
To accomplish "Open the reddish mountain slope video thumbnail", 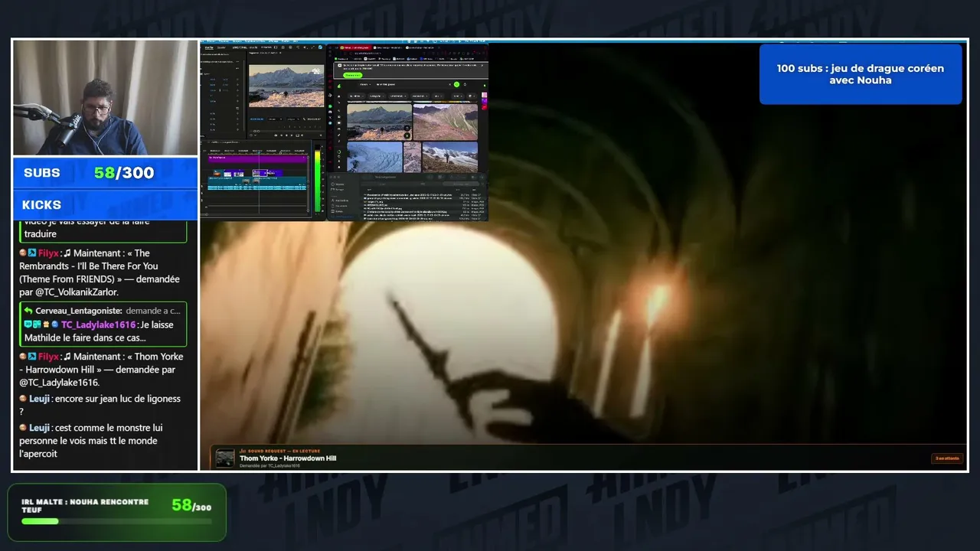I will [445, 121].
